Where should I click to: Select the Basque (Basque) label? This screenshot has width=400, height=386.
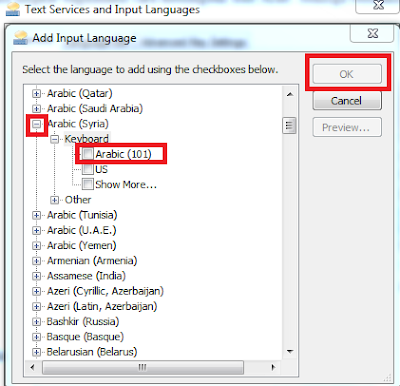click(85, 337)
